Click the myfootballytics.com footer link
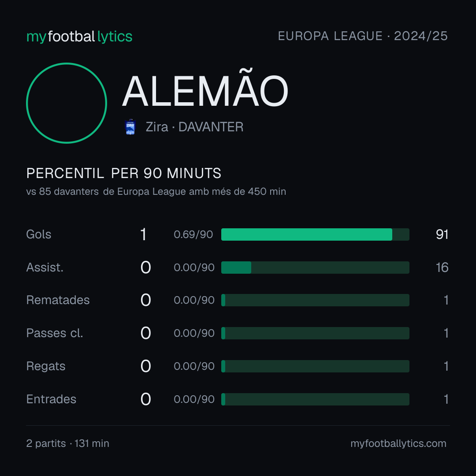 coord(398,443)
